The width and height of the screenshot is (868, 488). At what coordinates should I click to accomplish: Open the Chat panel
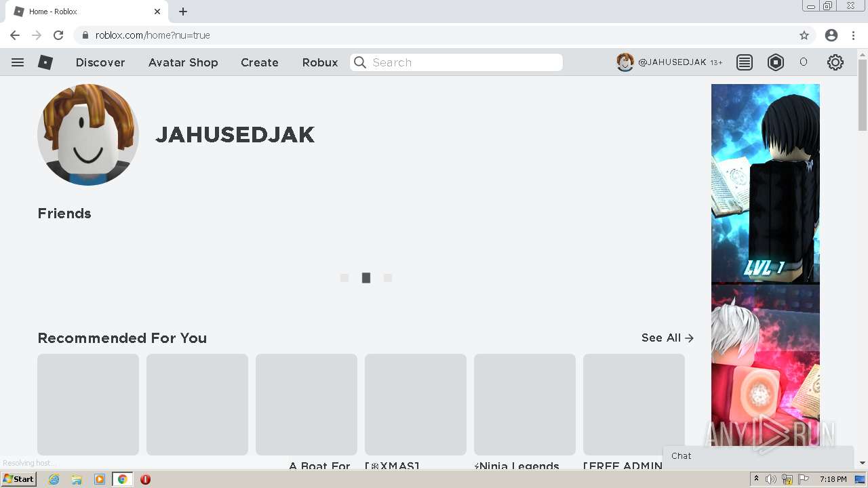(758, 456)
